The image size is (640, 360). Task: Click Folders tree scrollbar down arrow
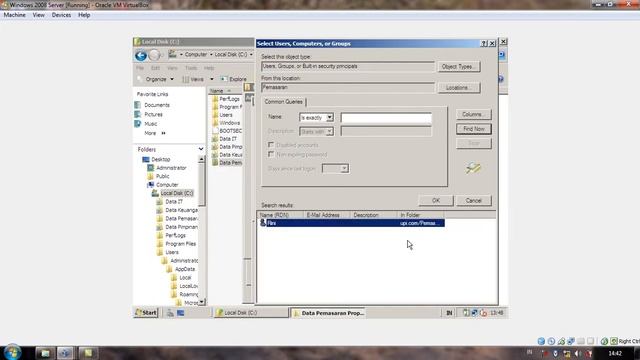(201, 302)
